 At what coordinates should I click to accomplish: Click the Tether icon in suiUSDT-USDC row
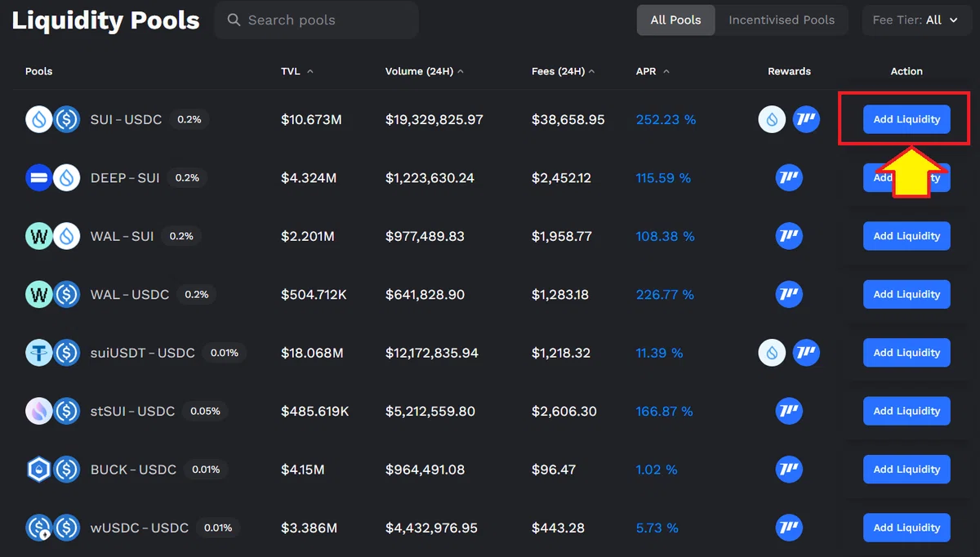pos(38,354)
